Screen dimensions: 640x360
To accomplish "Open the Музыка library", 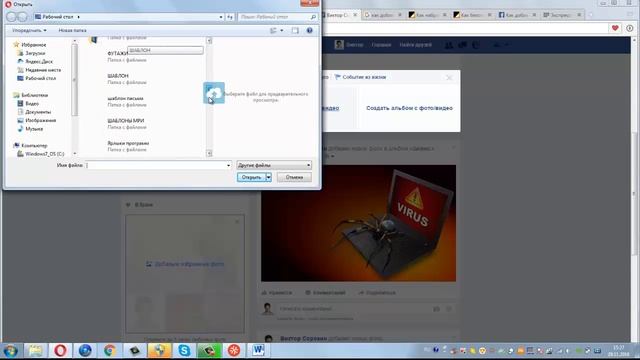I will click(34, 129).
